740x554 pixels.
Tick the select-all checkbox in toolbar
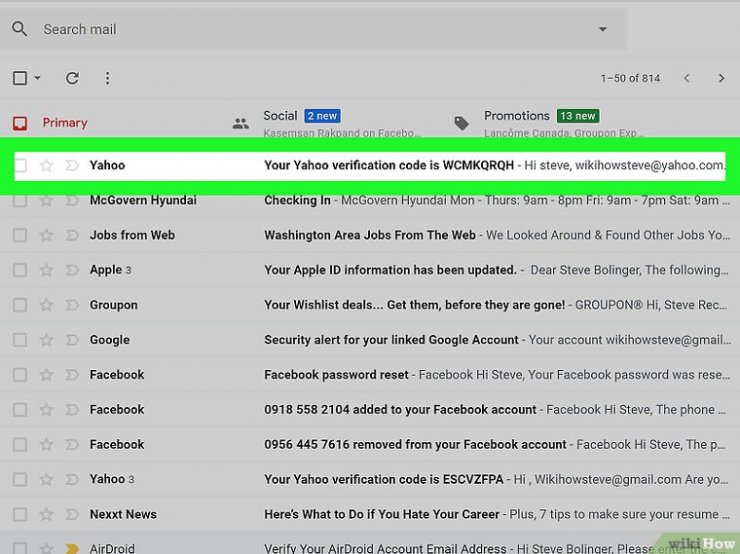pos(20,78)
